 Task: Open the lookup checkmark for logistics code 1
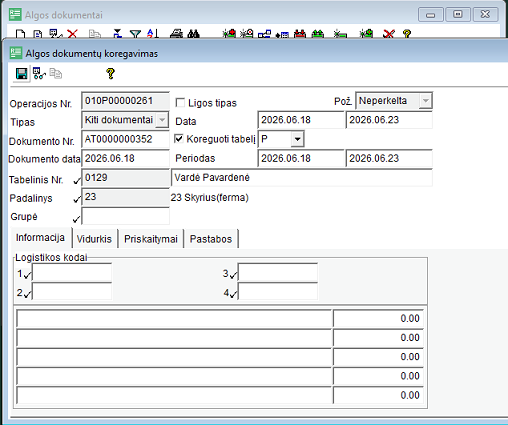click(28, 275)
